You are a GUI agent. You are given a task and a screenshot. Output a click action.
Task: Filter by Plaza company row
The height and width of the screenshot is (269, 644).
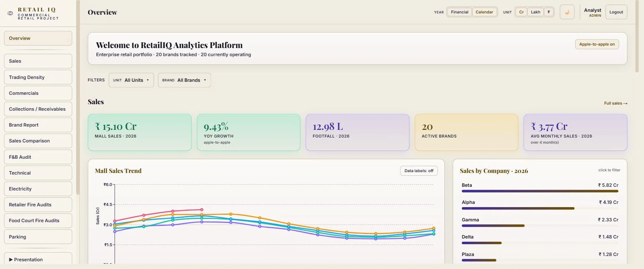pos(540,257)
